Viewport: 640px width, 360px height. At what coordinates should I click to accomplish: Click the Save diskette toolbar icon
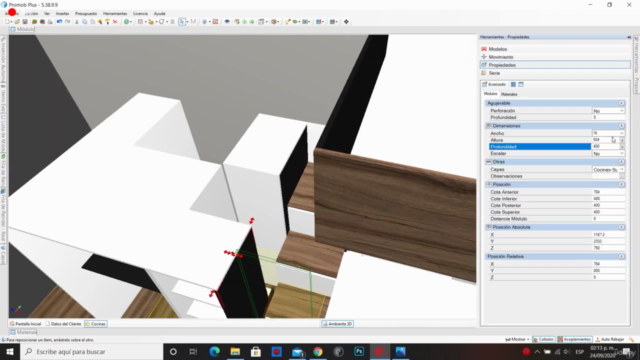25,22
